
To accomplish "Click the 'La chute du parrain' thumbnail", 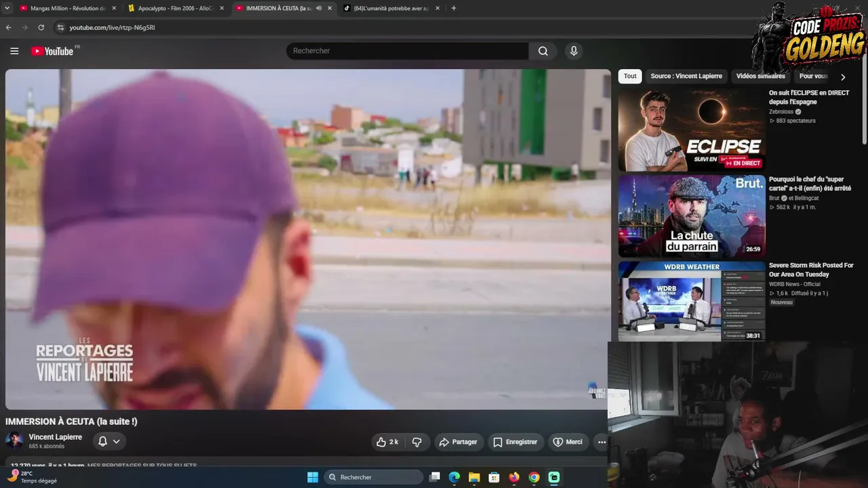I will click(692, 216).
